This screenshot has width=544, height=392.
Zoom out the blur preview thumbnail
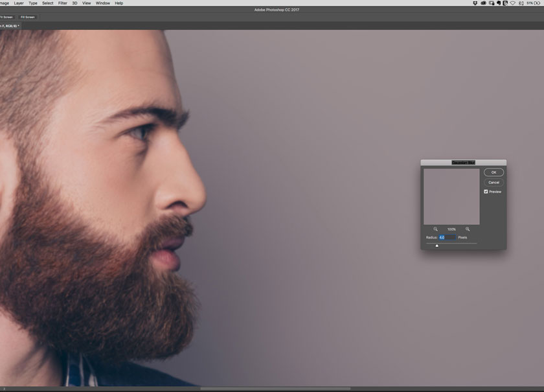click(x=435, y=229)
